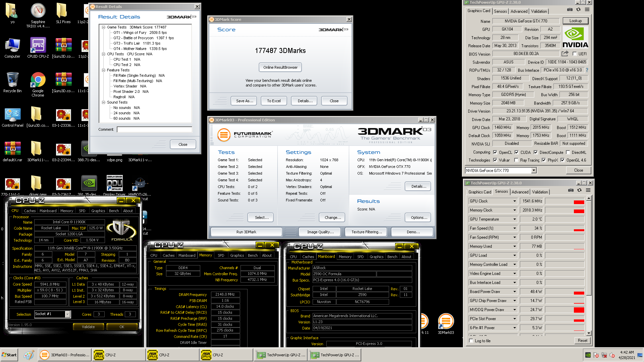This screenshot has height=362, width=644.
Task: Open the GPU Clock sensor dropdown
Action: pos(515,201)
